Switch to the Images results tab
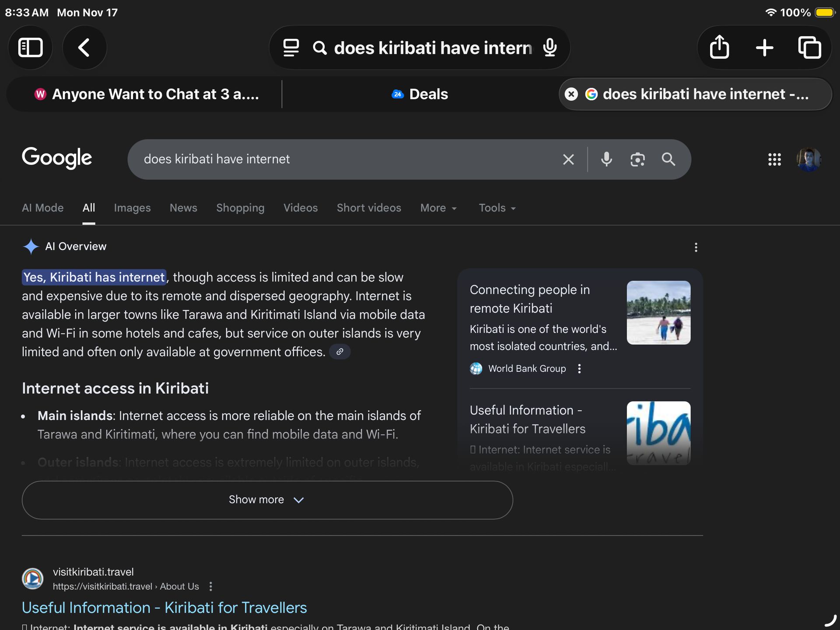This screenshot has width=840, height=630. coord(132,208)
